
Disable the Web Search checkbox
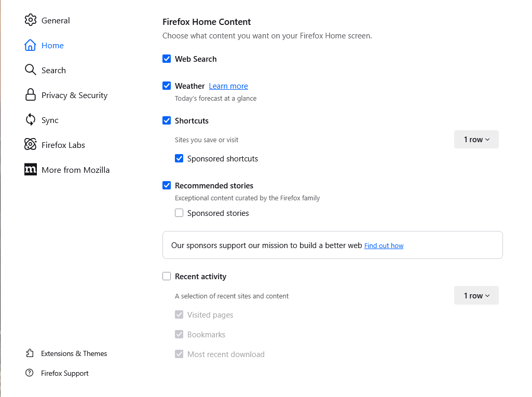pyautogui.click(x=167, y=59)
